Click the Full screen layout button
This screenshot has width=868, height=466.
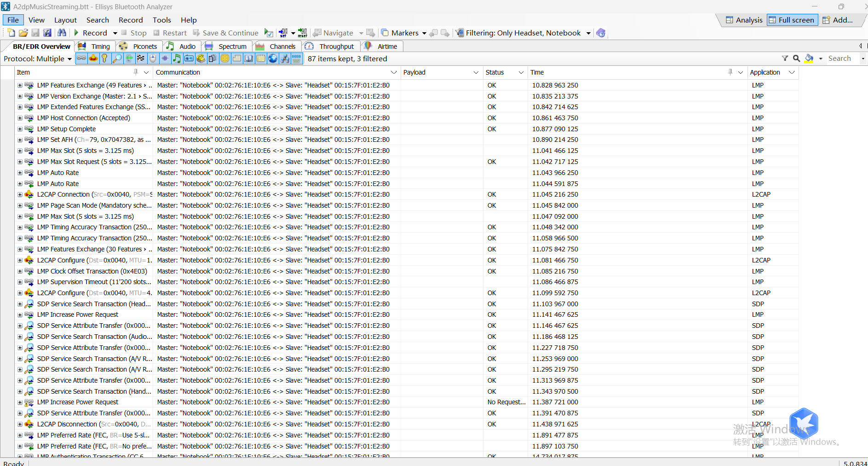[x=792, y=20]
